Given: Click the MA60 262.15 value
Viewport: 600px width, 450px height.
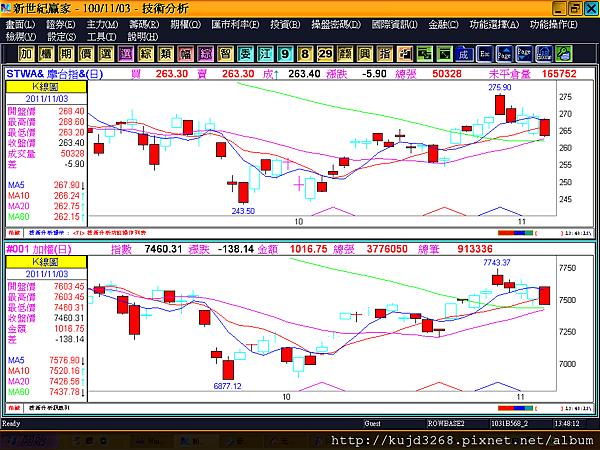Looking at the screenshot, I should pyautogui.click(x=67, y=217).
